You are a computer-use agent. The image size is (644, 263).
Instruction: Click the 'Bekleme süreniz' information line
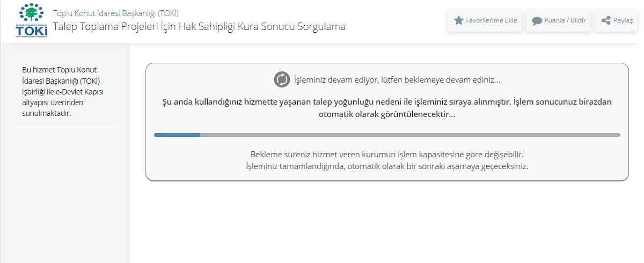[386, 155]
